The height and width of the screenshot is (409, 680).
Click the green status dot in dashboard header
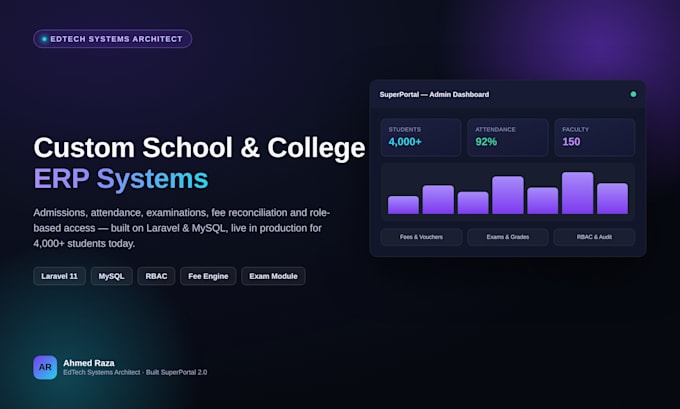[633, 94]
